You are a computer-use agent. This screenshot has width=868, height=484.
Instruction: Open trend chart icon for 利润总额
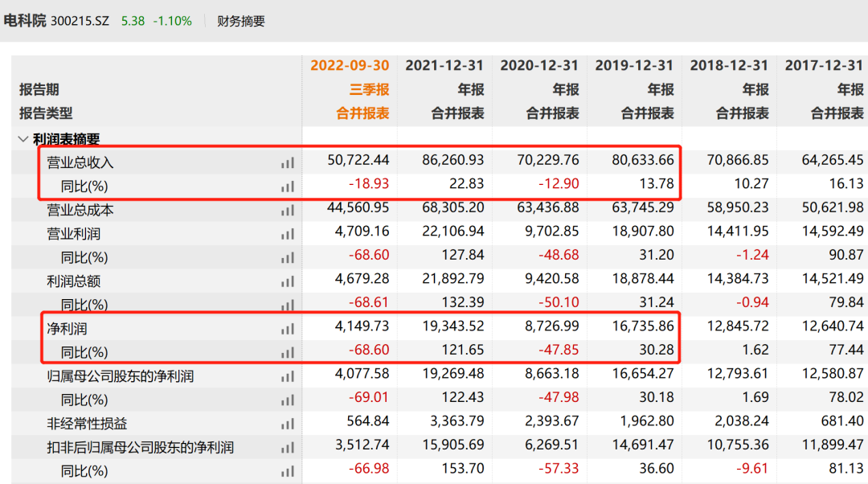coord(288,282)
